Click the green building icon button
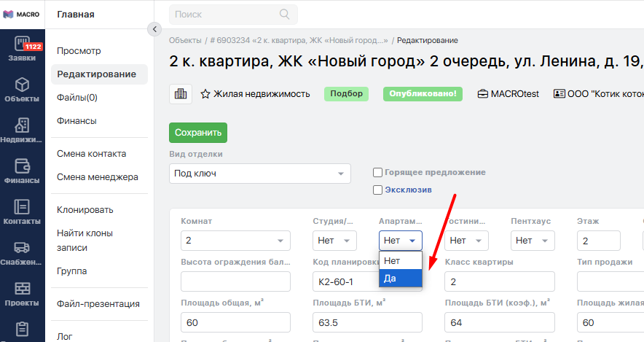Image resolution: width=644 pixels, height=342 pixels. click(180, 94)
